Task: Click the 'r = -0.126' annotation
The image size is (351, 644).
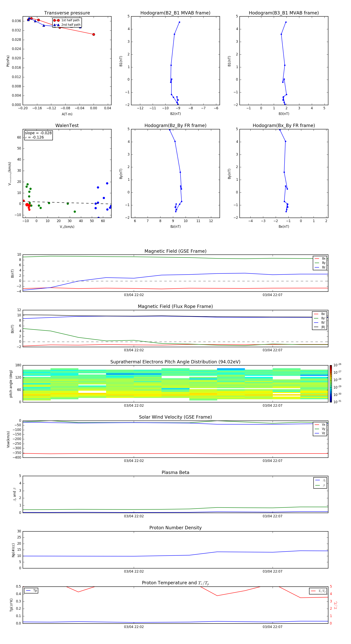Action: point(35,137)
